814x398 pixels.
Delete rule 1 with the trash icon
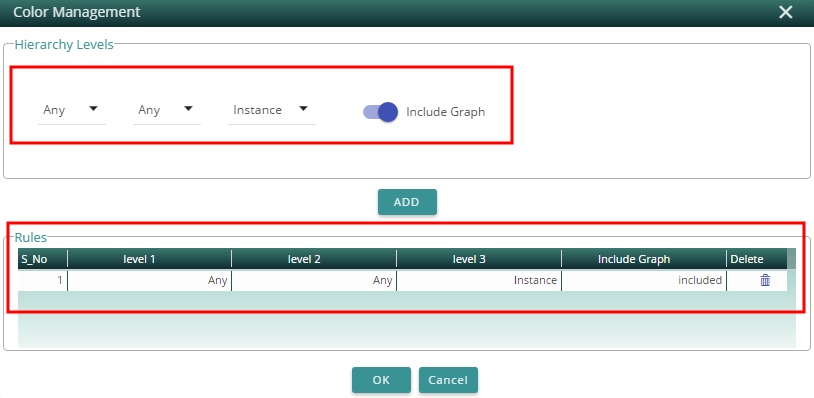[765, 281]
